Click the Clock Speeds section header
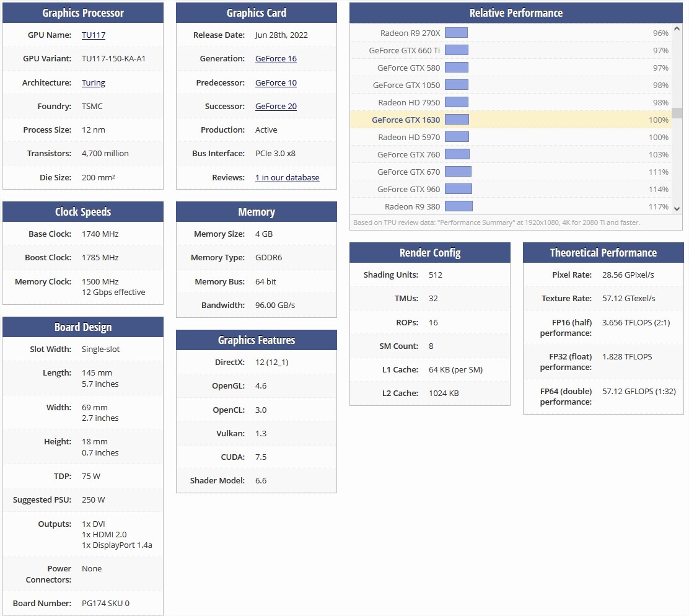 coord(83,212)
